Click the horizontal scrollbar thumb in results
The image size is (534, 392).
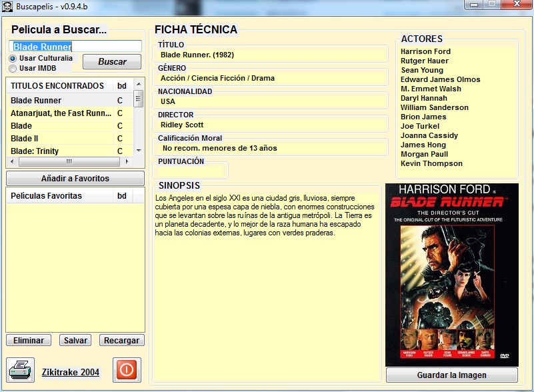[x=69, y=161]
